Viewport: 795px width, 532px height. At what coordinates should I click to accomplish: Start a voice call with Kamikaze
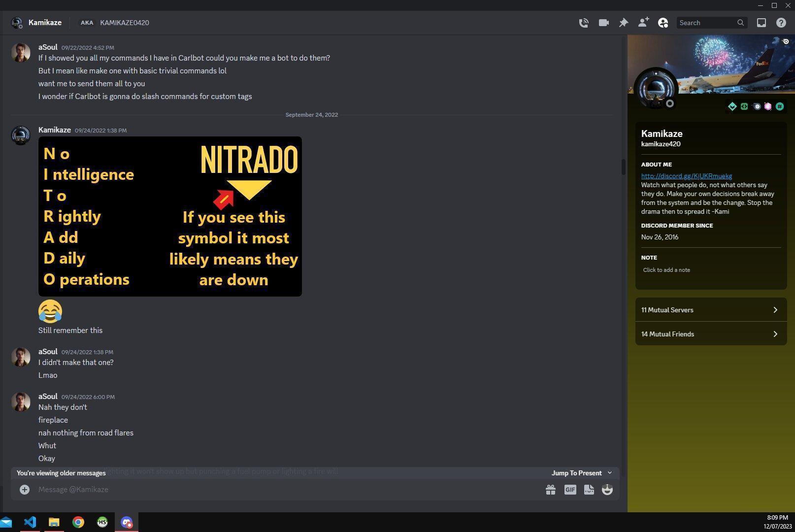584,23
